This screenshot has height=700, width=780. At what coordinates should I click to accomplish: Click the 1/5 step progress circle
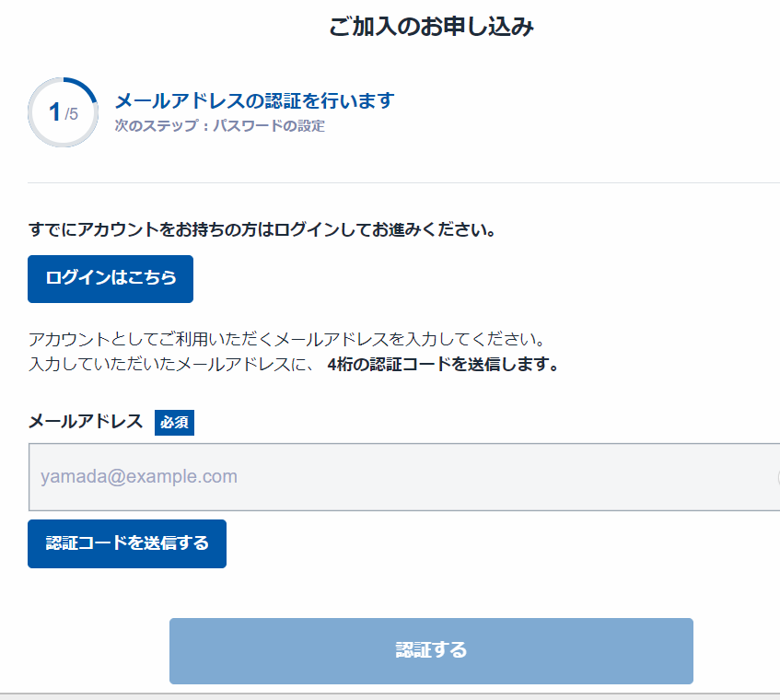point(63,112)
